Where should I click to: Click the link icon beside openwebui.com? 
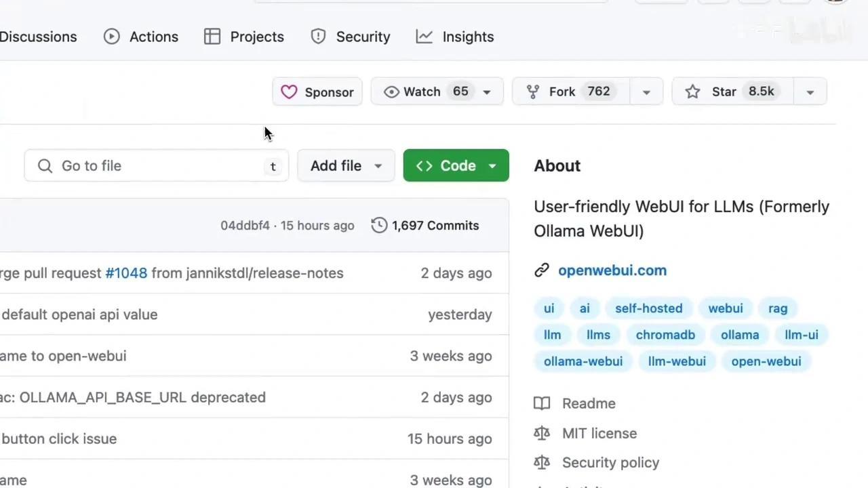coord(541,270)
